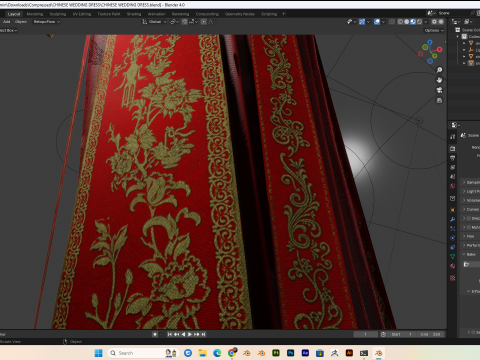Open the Physics properties tab
The width and height of the screenshot is (480, 360).
[452, 238]
